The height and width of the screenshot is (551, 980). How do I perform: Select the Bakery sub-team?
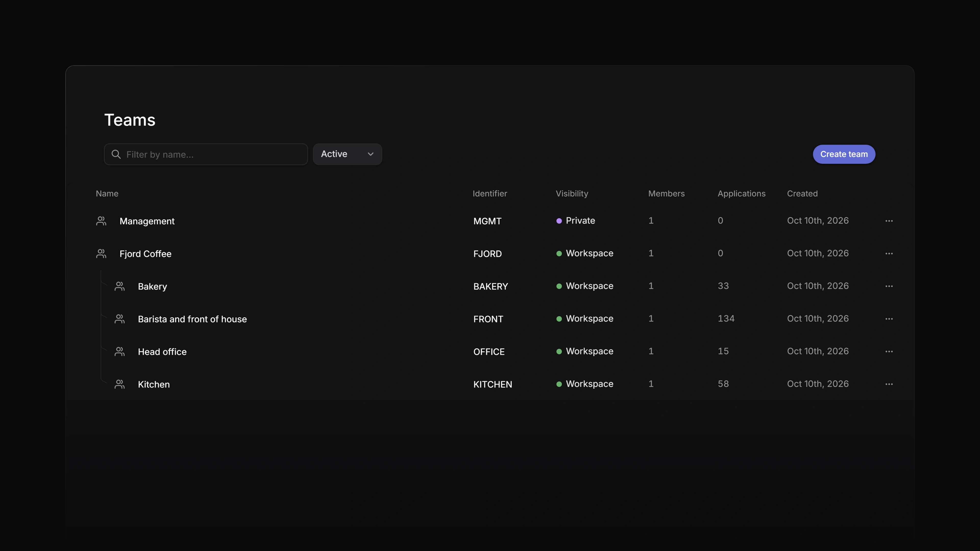tap(152, 287)
